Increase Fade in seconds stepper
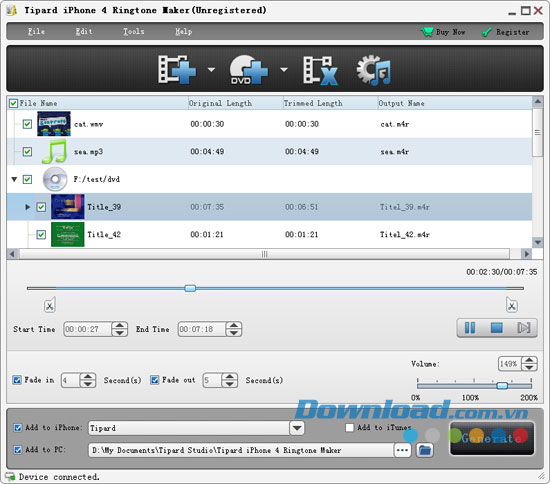Image resolution: width=550 pixels, height=484 pixels. tap(88, 376)
